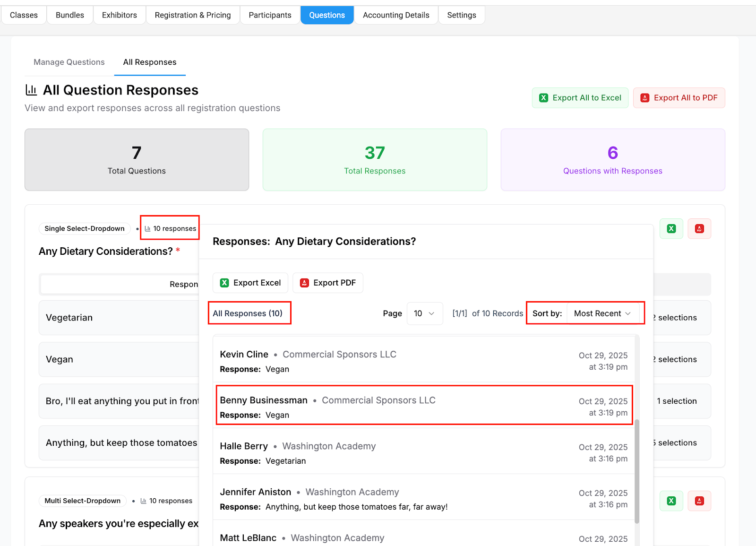Switch to Manage Questions tab

pyautogui.click(x=69, y=62)
